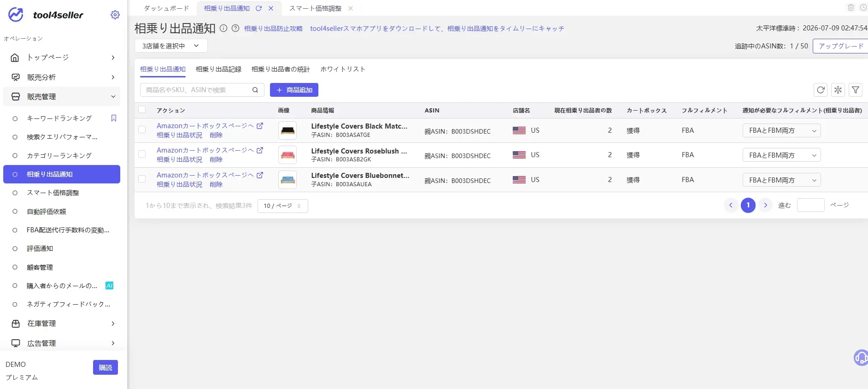Click the bookmark icon beside キーワードランキング
This screenshot has height=389, width=868.
click(x=114, y=118)
